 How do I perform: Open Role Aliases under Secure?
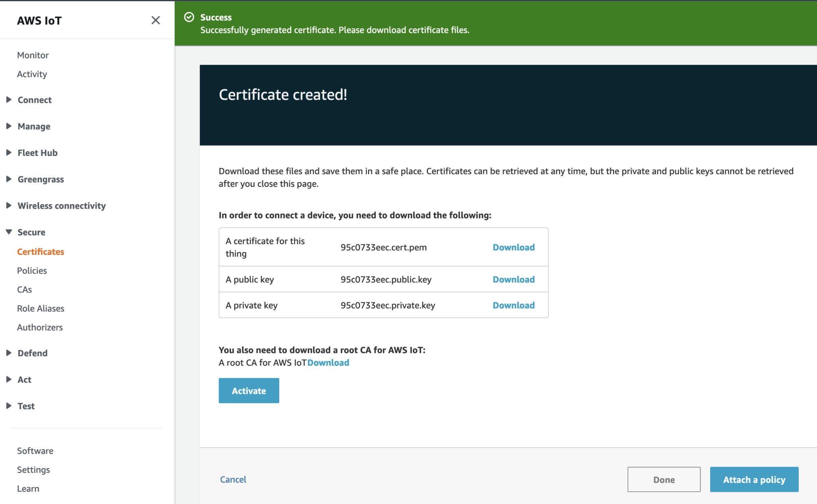[x=41, y=308]
